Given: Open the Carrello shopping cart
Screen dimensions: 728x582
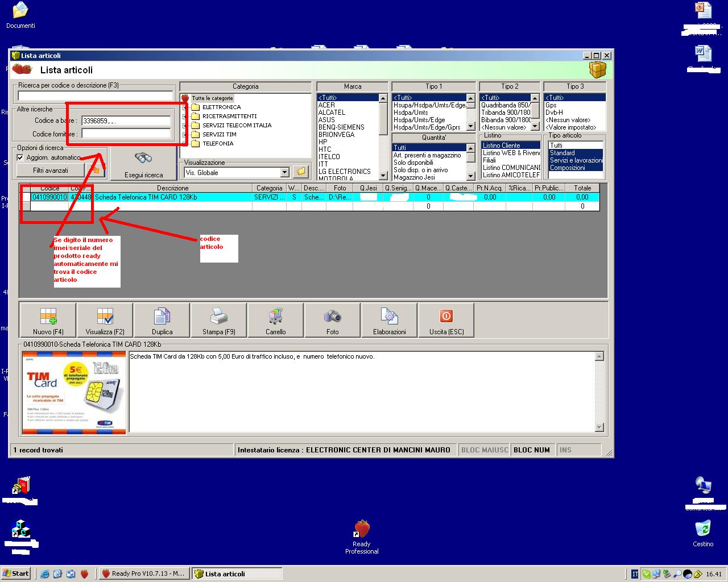Looking at the screenshot, I should (x=276, y=320).
